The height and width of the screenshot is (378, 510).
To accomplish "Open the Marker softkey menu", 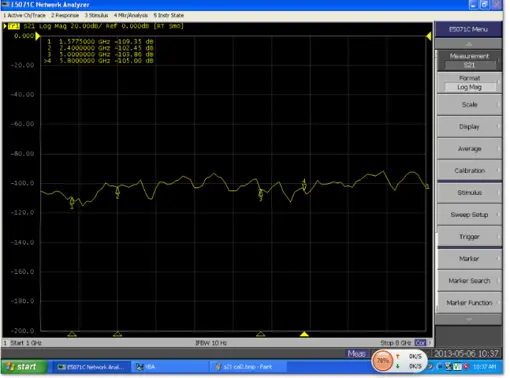I will click(469, 259).
